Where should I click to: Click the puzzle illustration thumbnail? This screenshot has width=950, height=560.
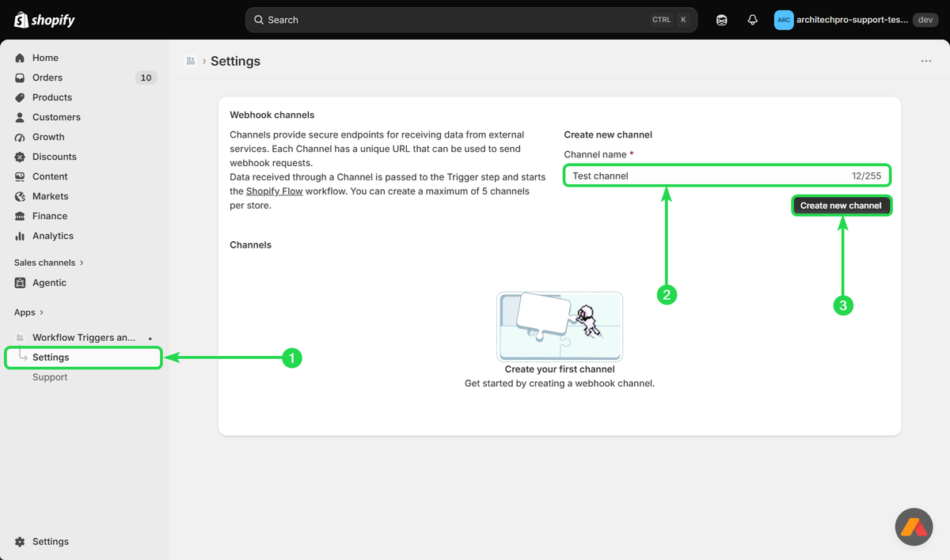tap(560, 326)
